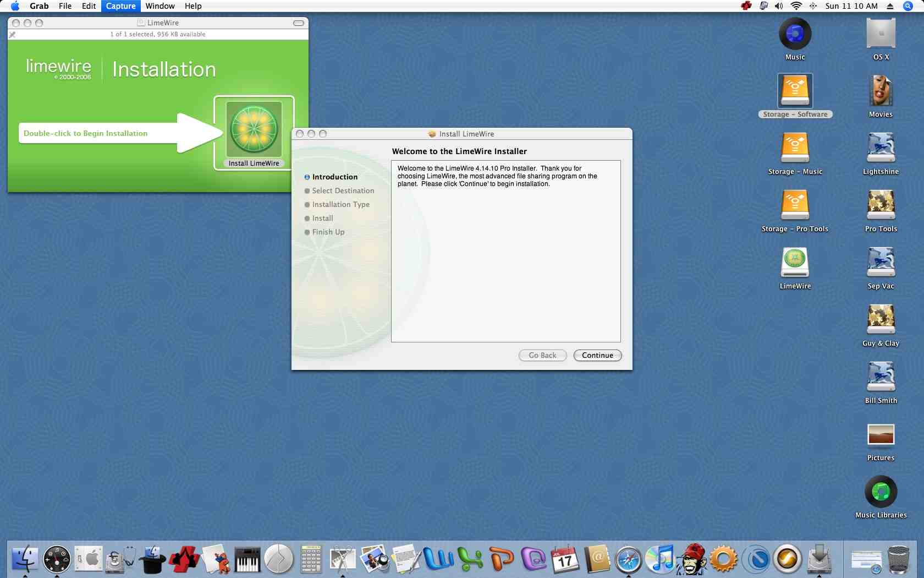Open TextEdit from the Dock
The height and width of the screenshot is (578, 924).
coord(406,560)
